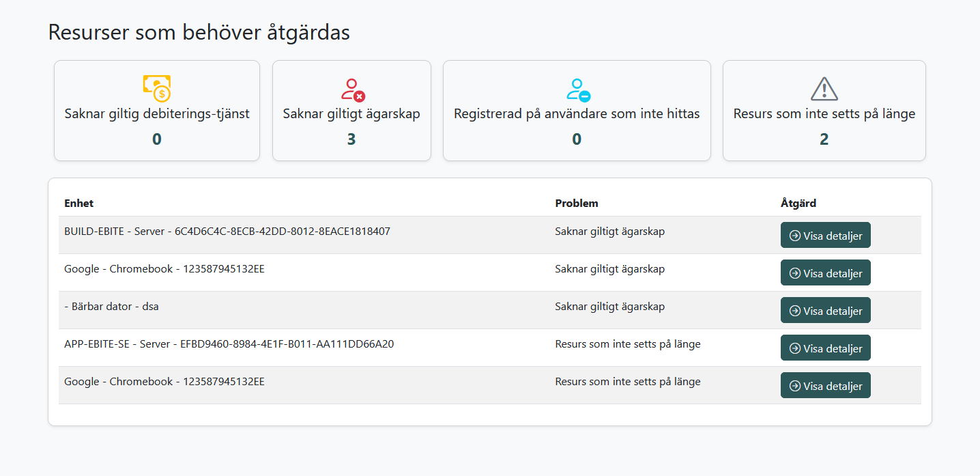
Task: Click the warning triangle icon
Action: [824, 89]
